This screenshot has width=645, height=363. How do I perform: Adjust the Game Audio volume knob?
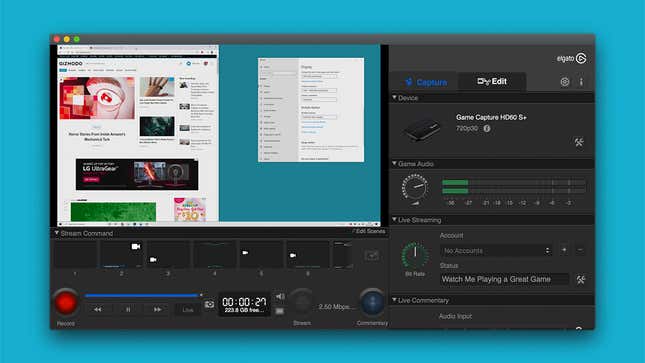click(415, 187)
